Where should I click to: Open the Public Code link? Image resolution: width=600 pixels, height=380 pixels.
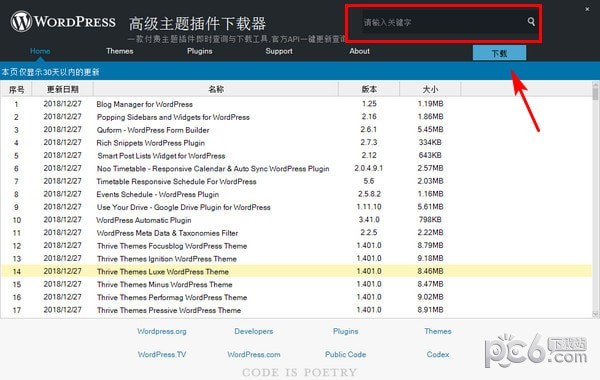346,355
